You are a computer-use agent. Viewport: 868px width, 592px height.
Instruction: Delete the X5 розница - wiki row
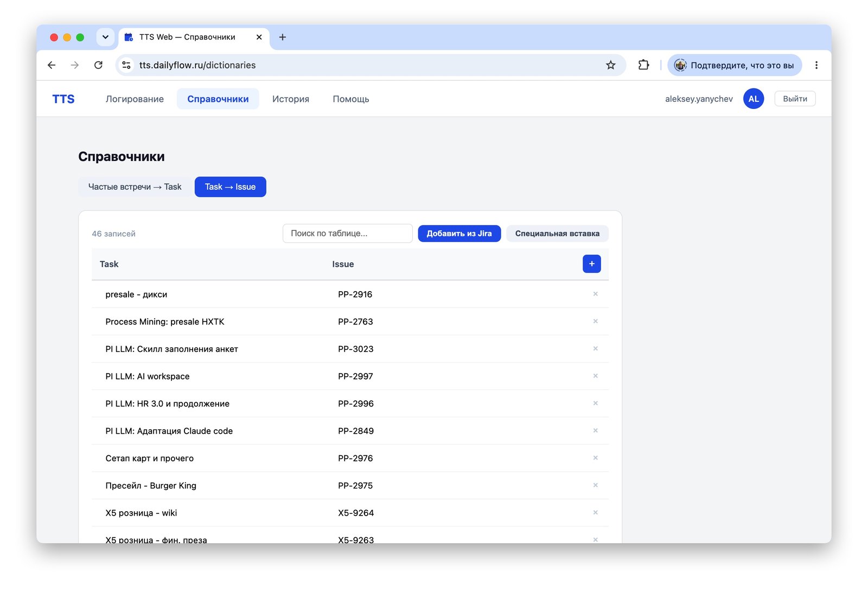[x=595, y=512]
